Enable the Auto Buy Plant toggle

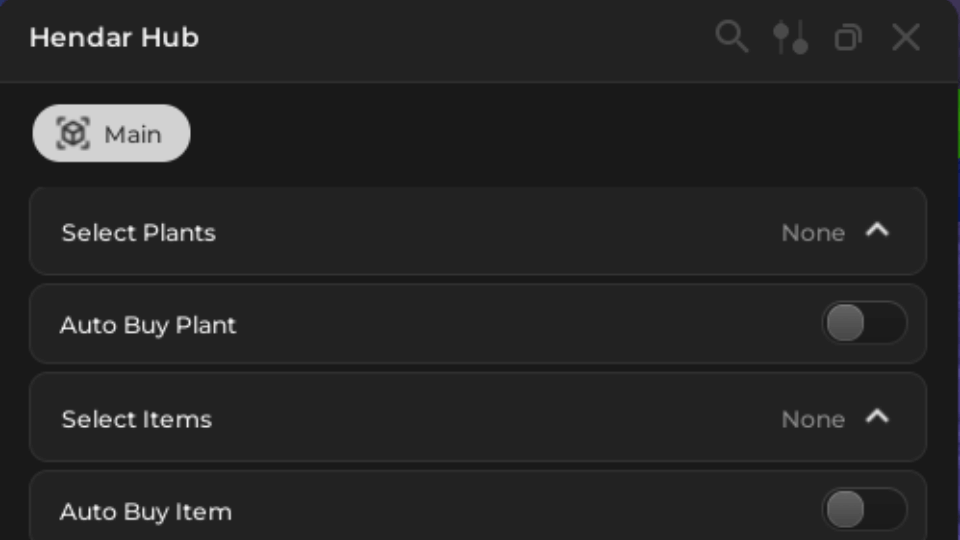tap(864, 323)
